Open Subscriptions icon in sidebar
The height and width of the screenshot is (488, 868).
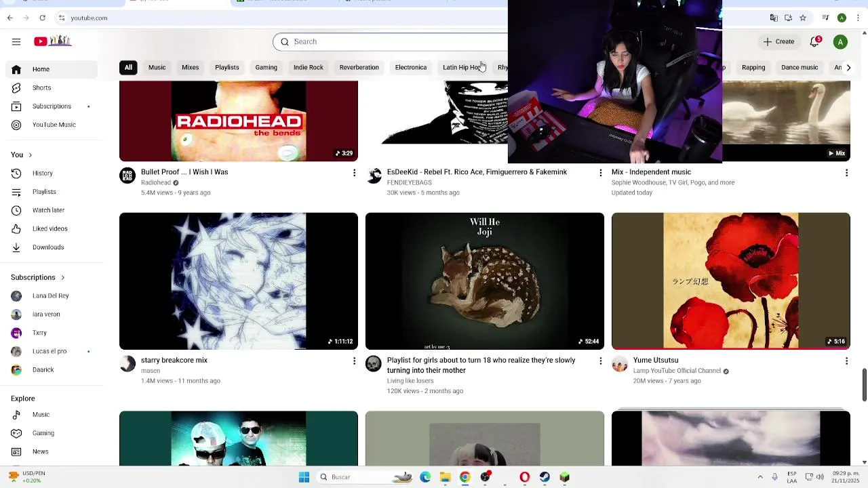click(16, 106)
